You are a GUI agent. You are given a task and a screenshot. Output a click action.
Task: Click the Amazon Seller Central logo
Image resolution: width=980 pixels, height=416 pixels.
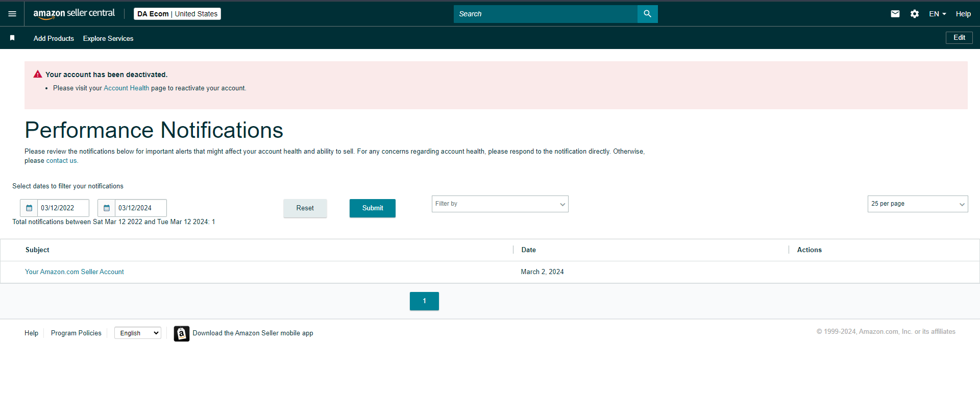(x=74, y=14)
